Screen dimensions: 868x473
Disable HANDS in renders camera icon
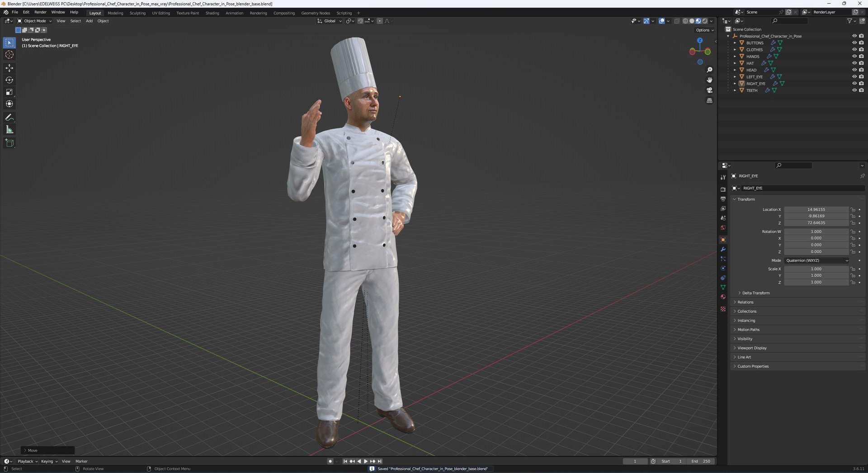tap(861, 56)
